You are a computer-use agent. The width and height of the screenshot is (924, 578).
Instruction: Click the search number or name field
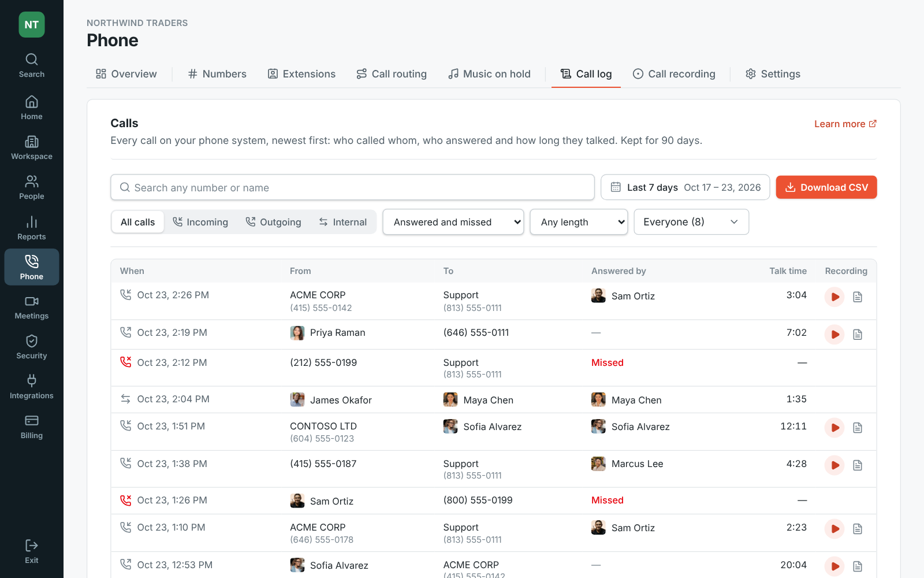click(x=352, y=187)
